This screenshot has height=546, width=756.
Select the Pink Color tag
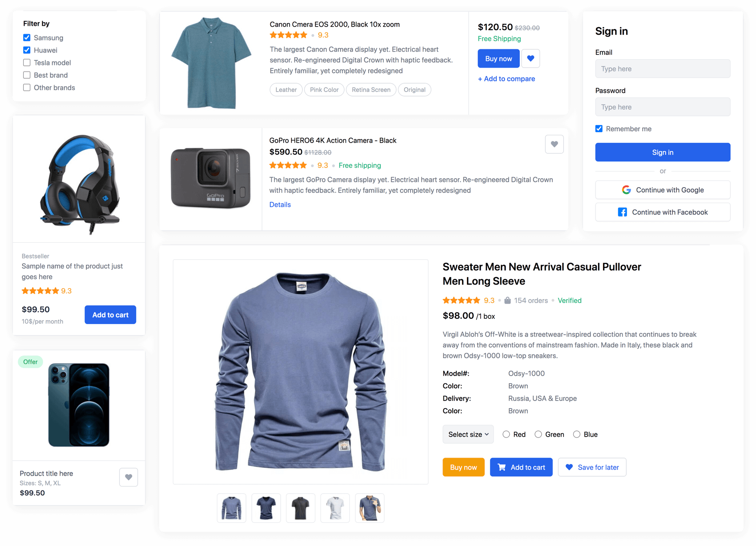coord(324,90)
